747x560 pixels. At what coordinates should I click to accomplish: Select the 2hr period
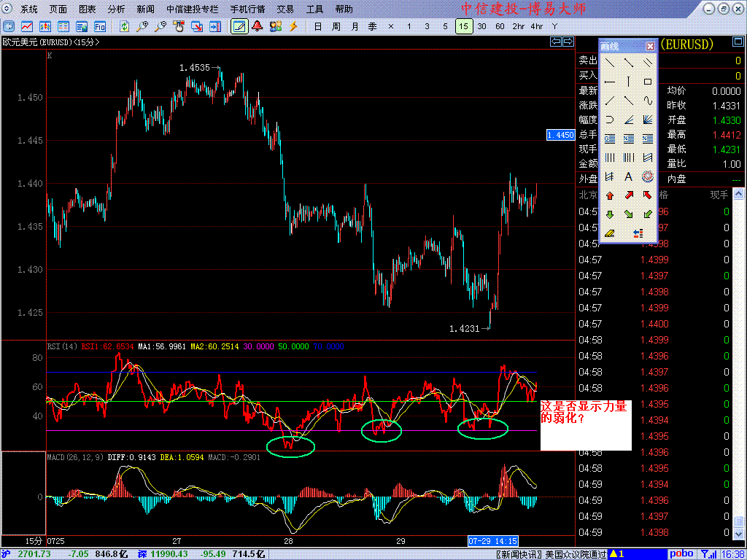pos(519,27)
